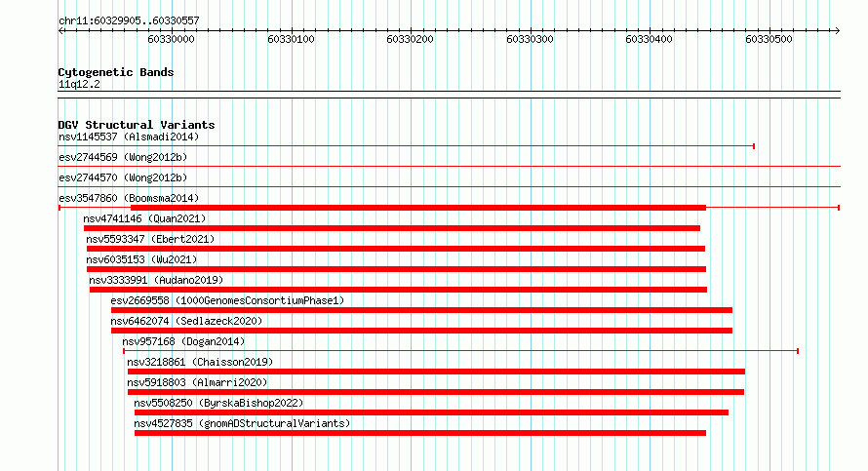Click ruler position 60330300
This screenshot has width=868, height=471.
point(530,39)
